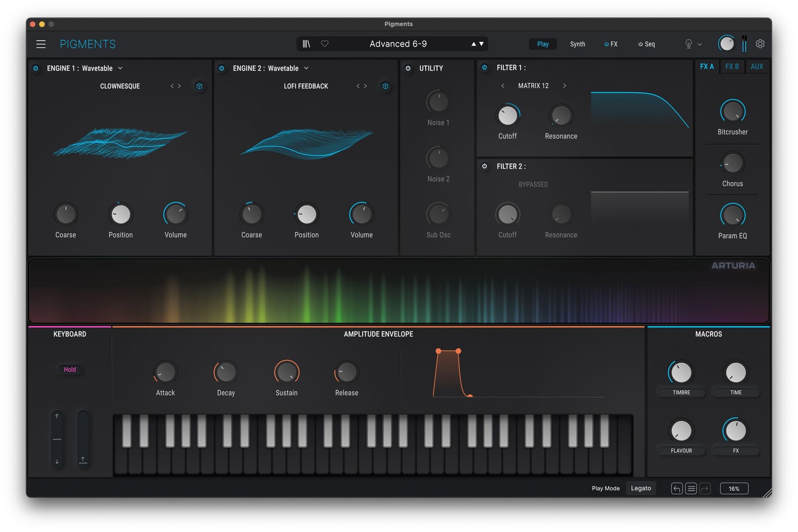Image resolution: width=798 pixels, height=532 pixels.
Task: Favorite the preset with the heart icon
Action: (x=325, y=44)
